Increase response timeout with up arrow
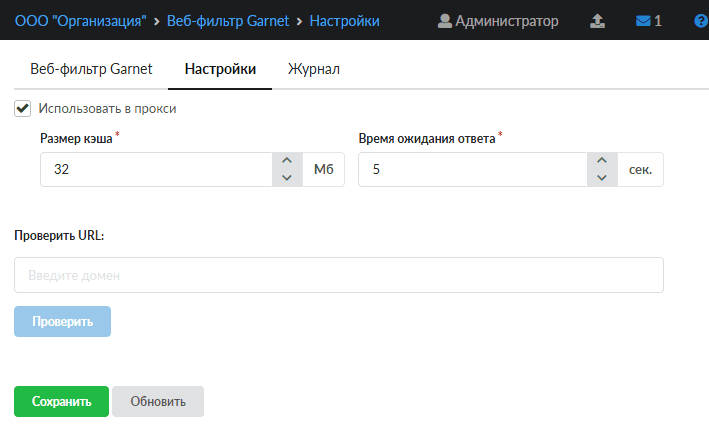 tap(602, 161)
